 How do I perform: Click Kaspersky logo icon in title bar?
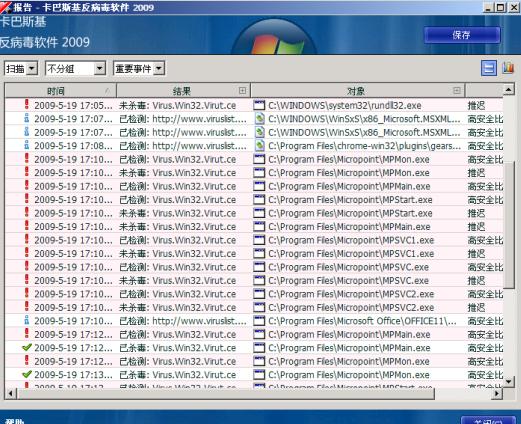[x=6, y=7]
